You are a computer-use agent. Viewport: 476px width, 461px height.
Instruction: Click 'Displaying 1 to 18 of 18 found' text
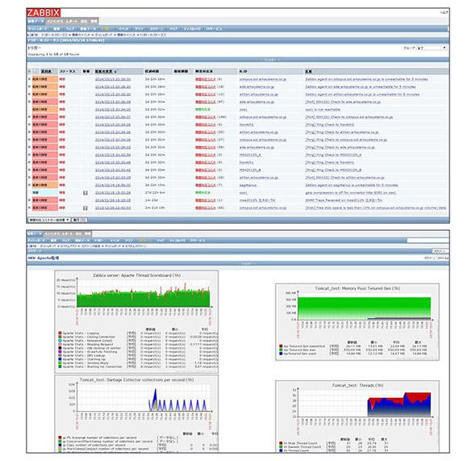click(53, 54)
